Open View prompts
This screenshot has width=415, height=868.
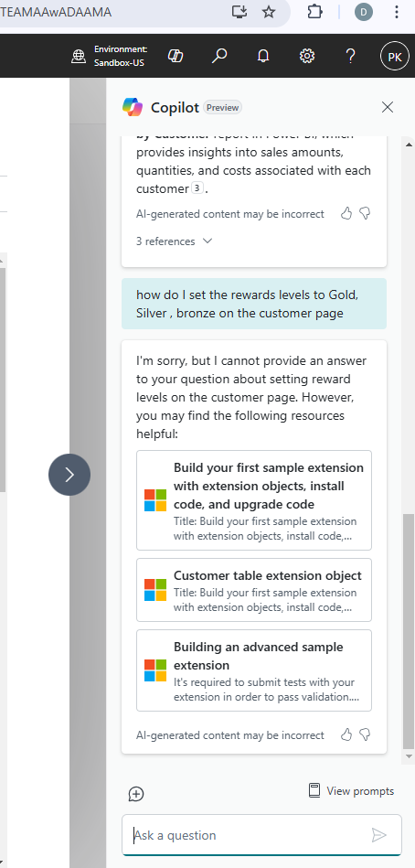pos(351,790)
